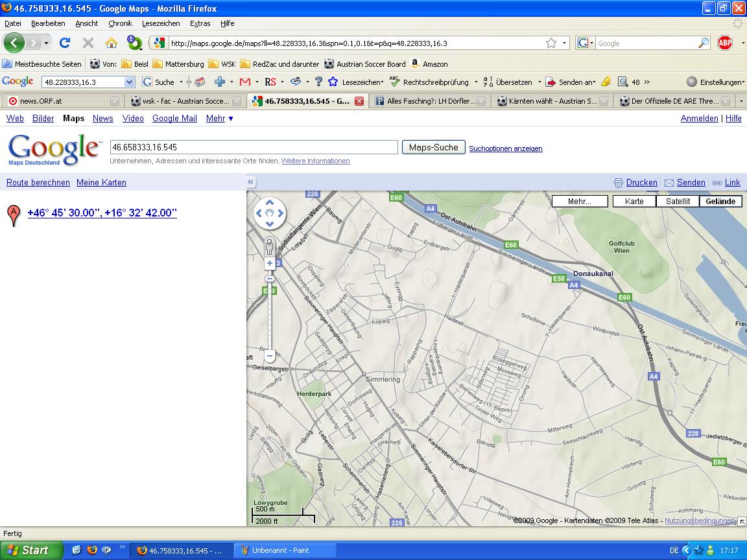Click the yellow highlighter icon in toolbar
747x560 pixels.
pos(606,82)
